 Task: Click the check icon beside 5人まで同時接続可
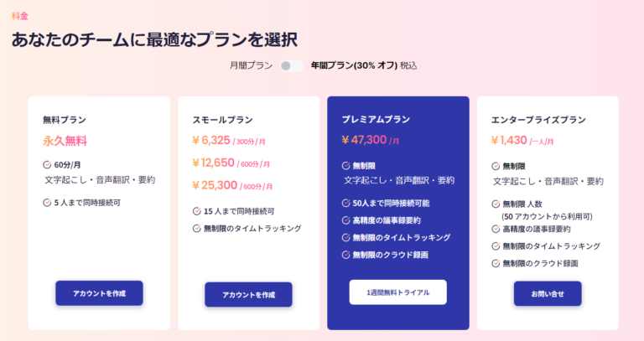(47, 202)
